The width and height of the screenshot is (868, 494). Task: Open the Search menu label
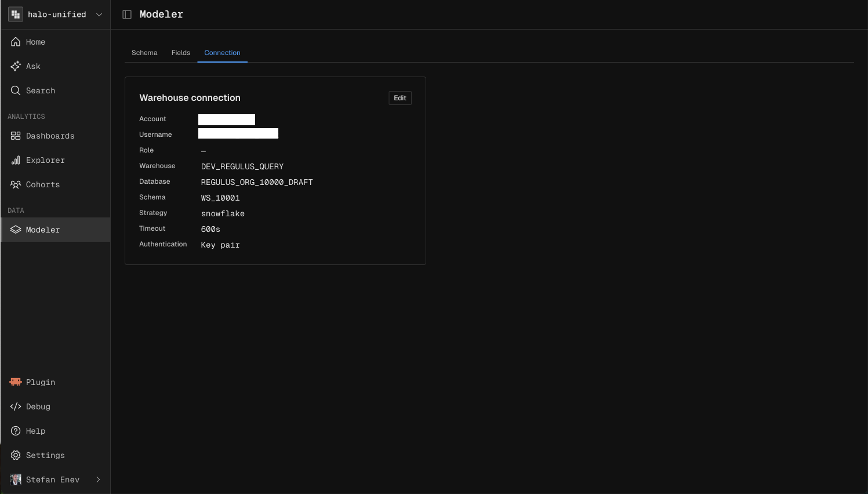click(41, 90)
